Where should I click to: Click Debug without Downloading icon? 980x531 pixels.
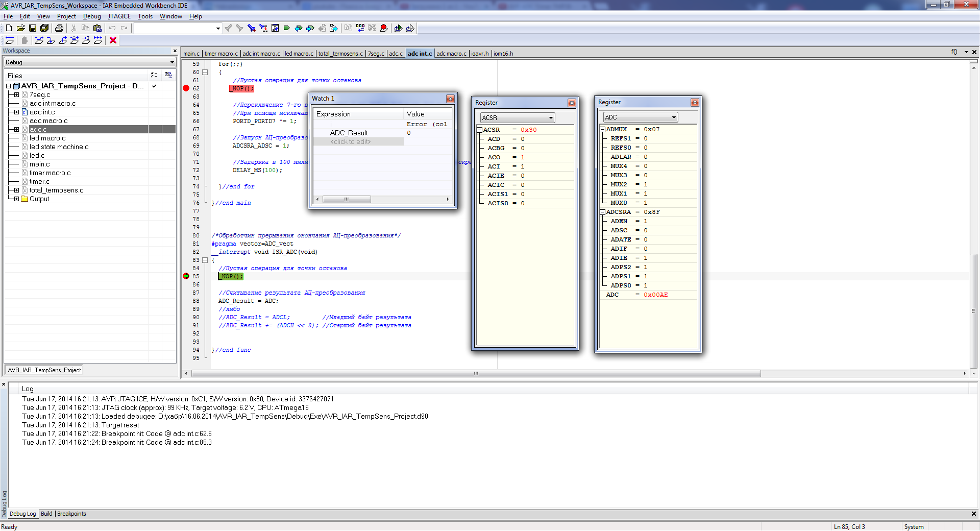tap(410, 28)
